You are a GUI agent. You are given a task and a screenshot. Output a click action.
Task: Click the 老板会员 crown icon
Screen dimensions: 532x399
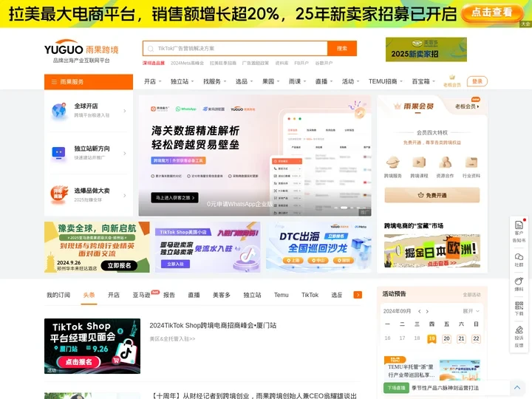tap(452, 78)
